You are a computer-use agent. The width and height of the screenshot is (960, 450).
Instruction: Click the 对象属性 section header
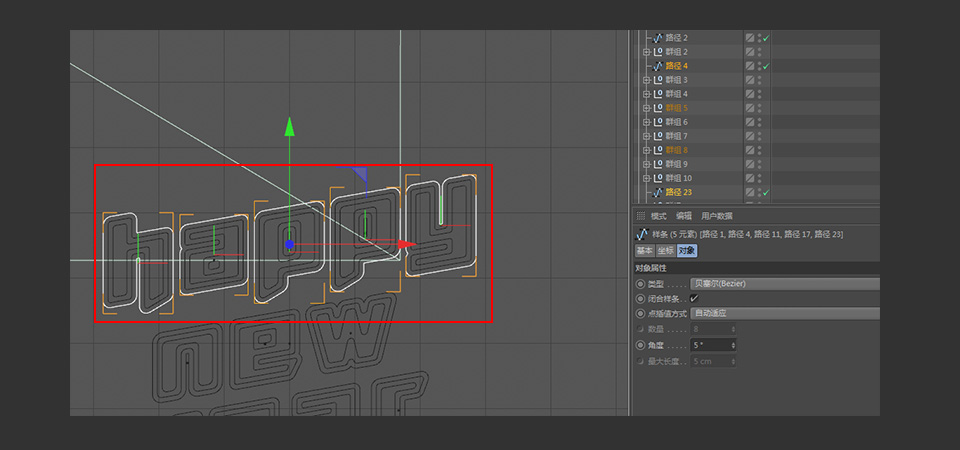click(756, 268)
